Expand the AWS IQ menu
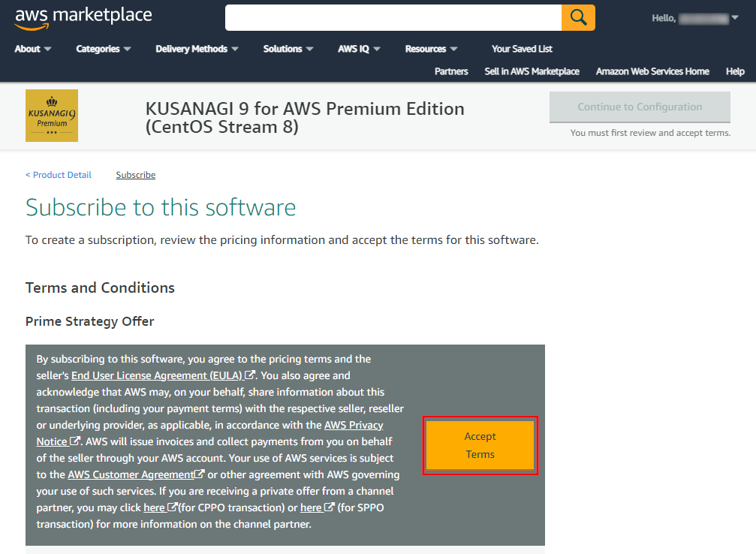The height and width of the screenshot is (554, 756). click(359, 49)
